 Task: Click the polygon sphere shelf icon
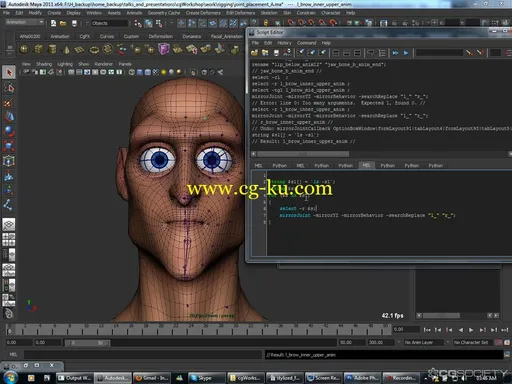tap(24, 49)
